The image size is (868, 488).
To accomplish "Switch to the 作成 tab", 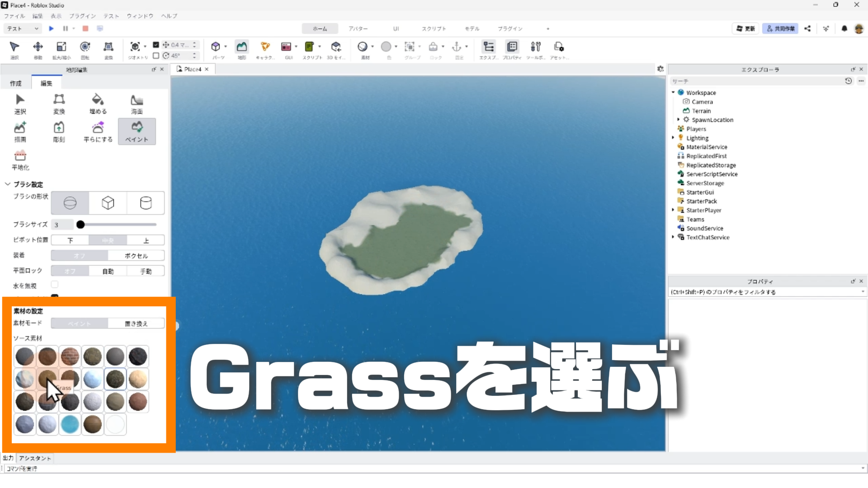I will point(16,83).
